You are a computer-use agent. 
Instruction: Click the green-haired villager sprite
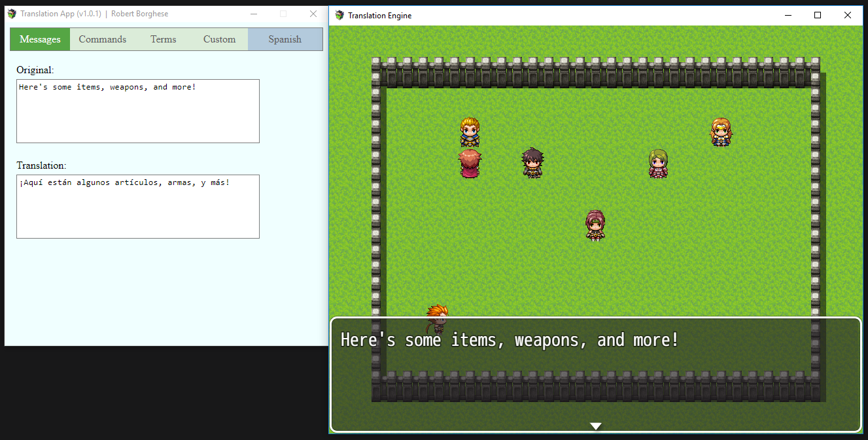point(658,162)
